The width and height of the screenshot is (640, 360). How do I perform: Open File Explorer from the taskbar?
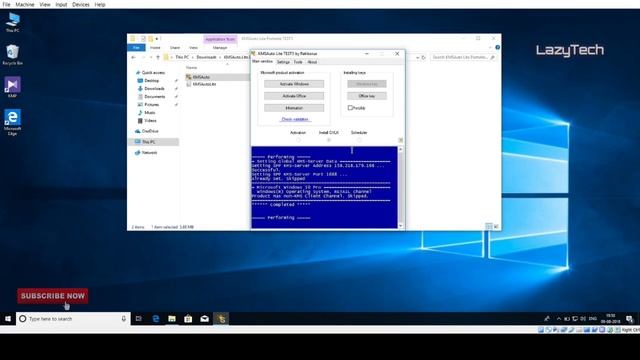click(x=172, y=319)
